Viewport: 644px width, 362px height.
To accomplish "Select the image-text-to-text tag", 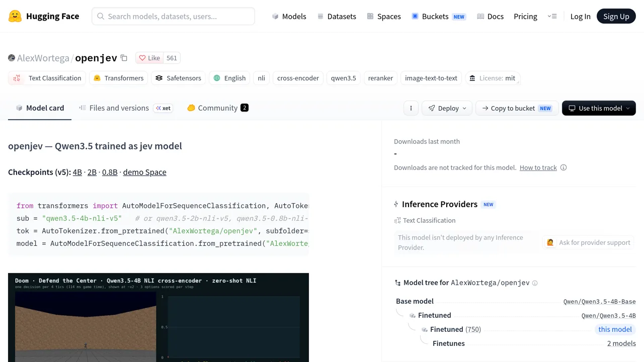I will 431,78.
